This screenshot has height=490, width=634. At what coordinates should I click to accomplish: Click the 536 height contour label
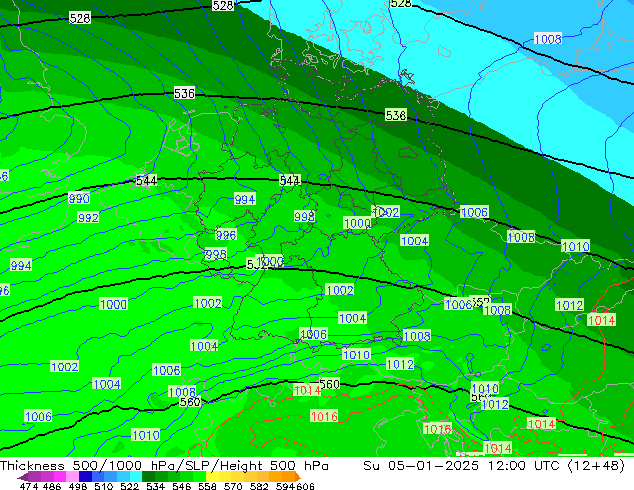tap(184, 93)
